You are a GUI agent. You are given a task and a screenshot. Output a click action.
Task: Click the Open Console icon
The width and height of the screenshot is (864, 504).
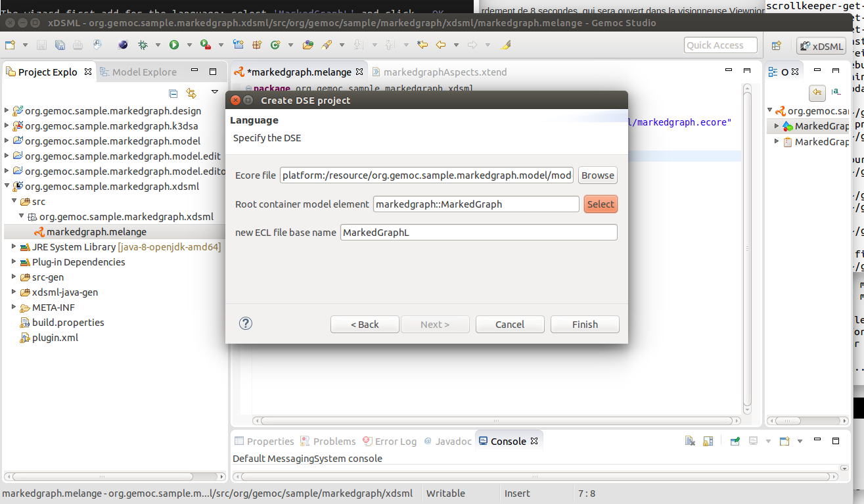784,441
